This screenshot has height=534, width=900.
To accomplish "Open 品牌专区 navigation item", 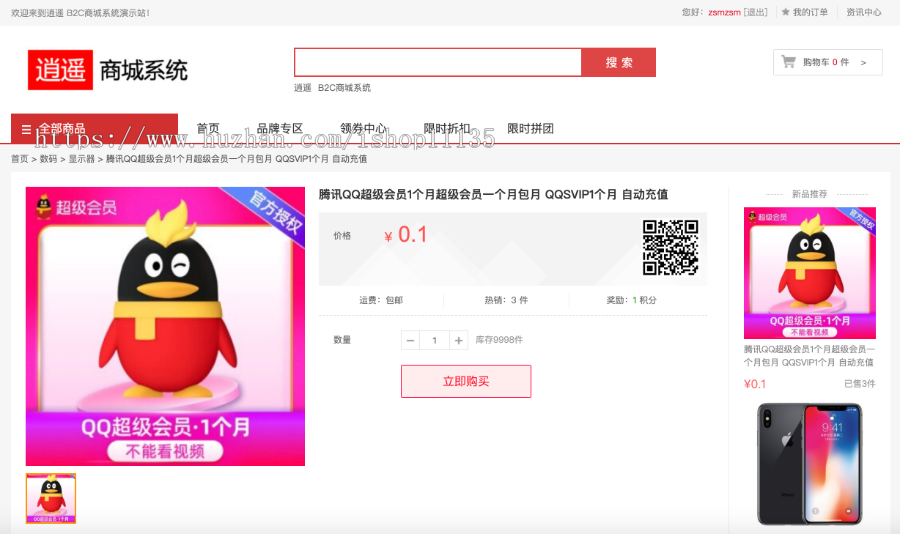I will pyautogui.click(x=280, y=129).
